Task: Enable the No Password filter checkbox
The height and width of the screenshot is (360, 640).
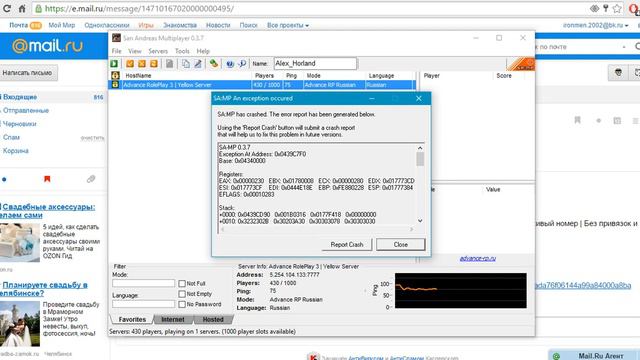Action: tap(182, 304)
